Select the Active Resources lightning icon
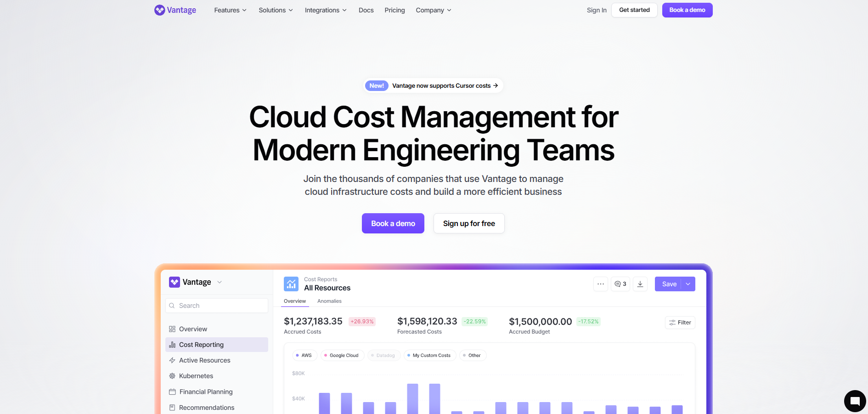Image resolution: width=868 pixels, height=414 pixels. pos(172,360)
